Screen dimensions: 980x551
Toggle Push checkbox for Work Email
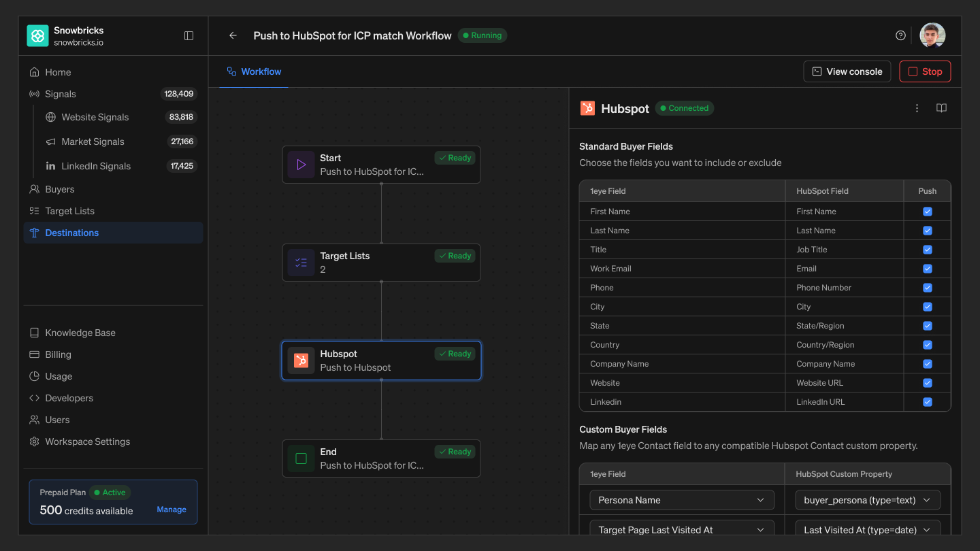927,269
